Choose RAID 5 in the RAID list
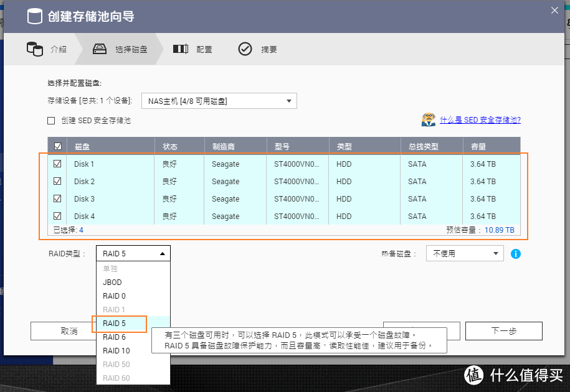This screenshot has width=570, height=392. 133,324
